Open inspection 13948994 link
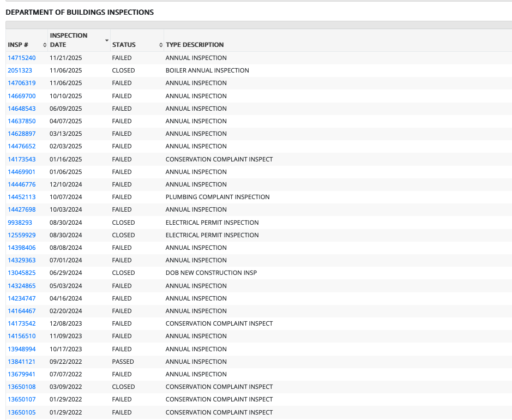Screen dimensions: 512x420 [x=22, y=349]
